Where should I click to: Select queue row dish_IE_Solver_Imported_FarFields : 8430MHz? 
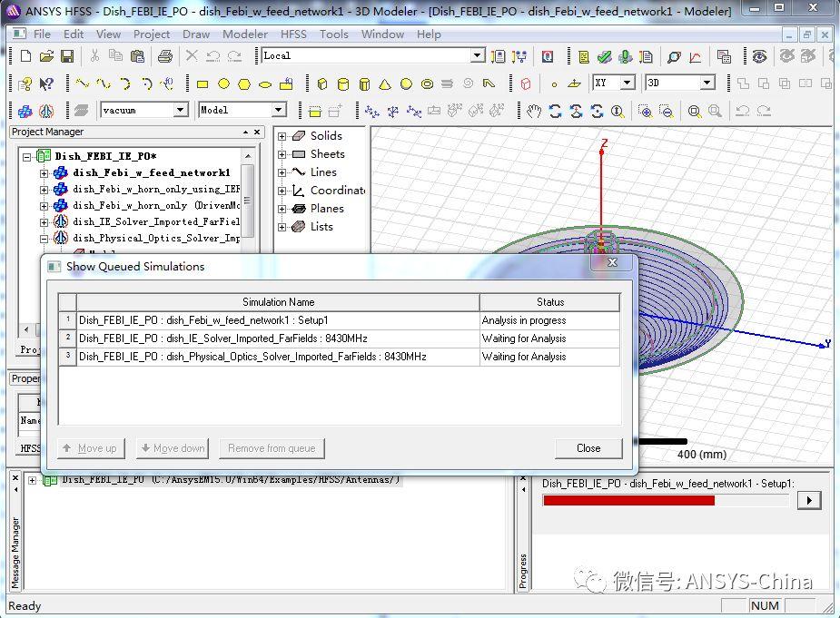pyautogui.click(x=340, y=338)
